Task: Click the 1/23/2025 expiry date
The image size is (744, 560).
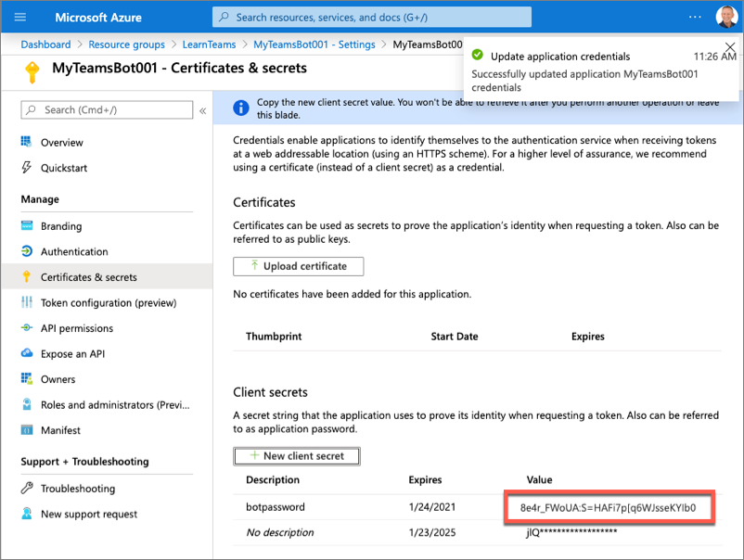Action: (431, 532)
